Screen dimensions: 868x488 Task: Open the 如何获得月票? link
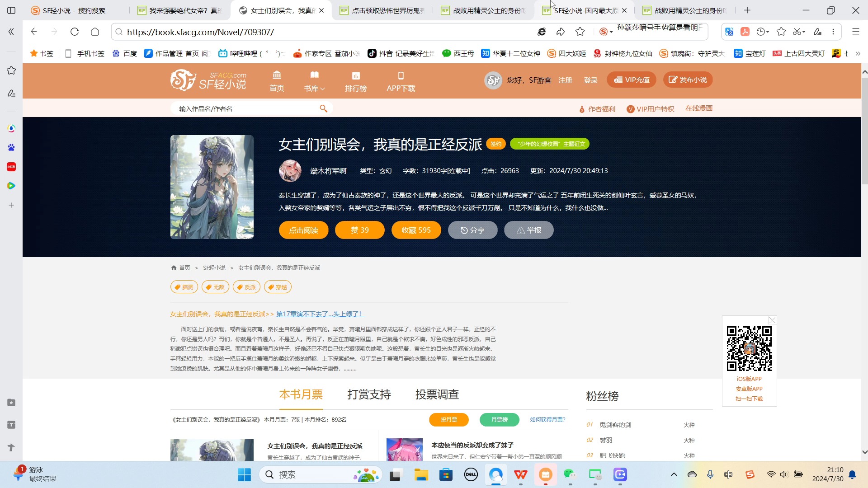[x=547, y=419]
